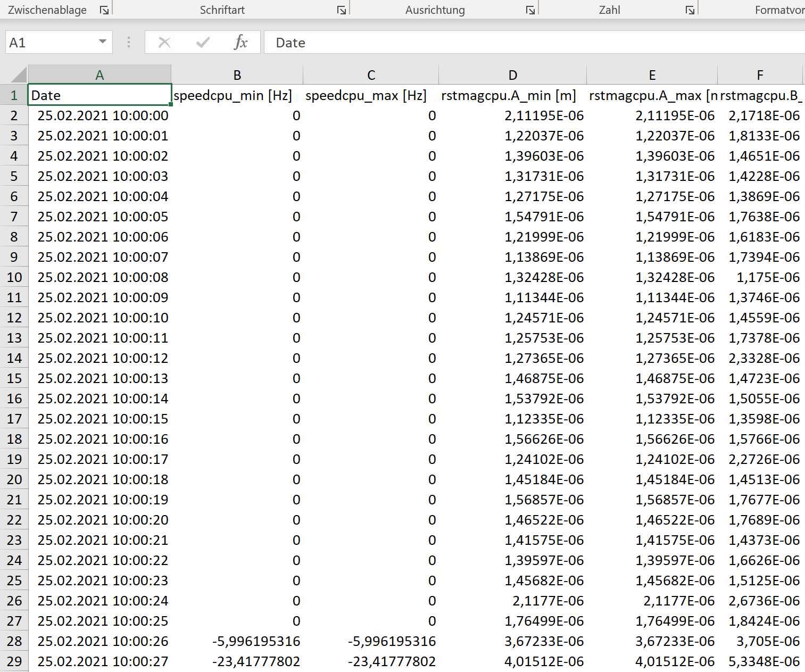The width and height of the screenshot is (805, 672).
Task: Click the select all corner triangle
Action: 19,75
